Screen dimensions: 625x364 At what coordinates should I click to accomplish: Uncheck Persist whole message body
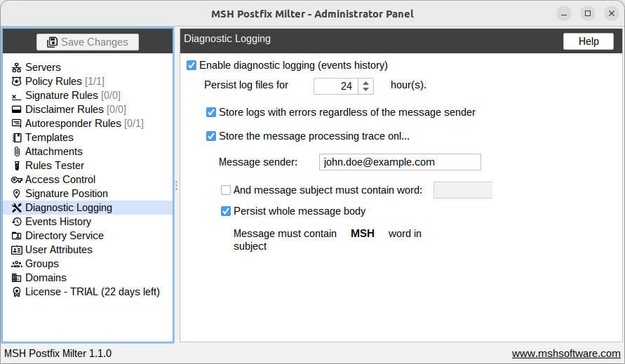226,211
